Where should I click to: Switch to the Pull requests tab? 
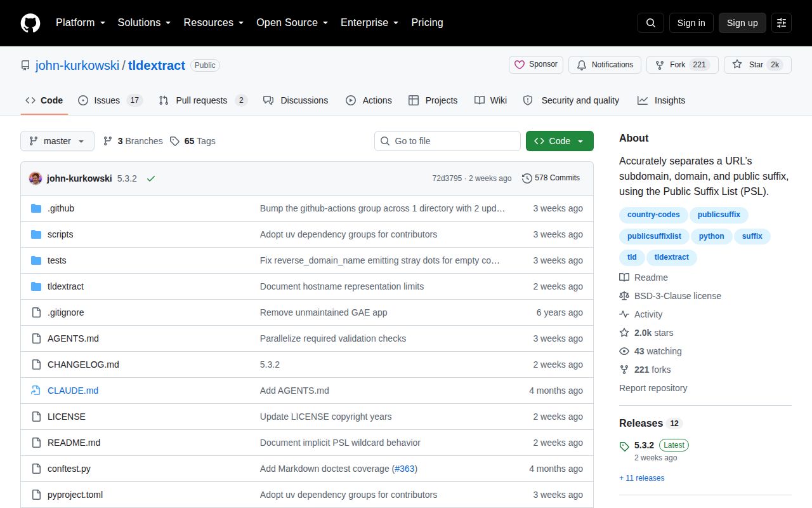(x=203, y=100)
